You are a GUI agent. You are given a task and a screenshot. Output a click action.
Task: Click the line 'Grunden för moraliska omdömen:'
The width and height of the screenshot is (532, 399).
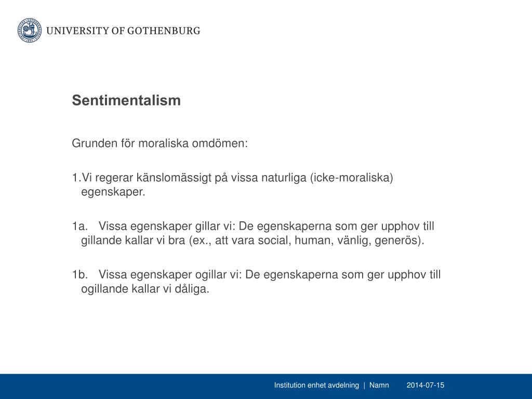[160, 143]
